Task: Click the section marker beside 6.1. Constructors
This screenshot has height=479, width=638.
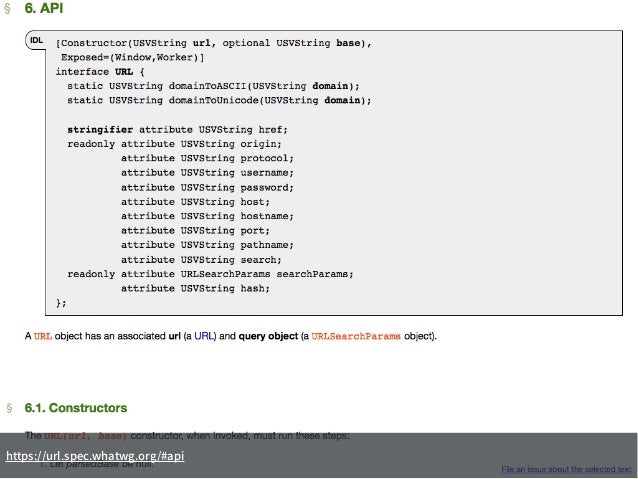Action: (9, 408)
